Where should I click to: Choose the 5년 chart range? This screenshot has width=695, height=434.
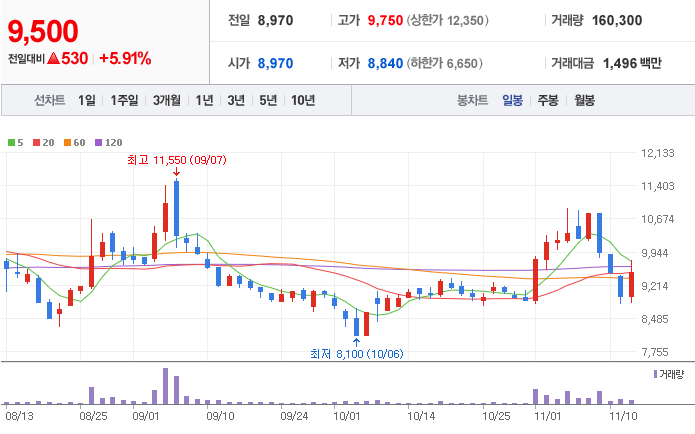click(268, 100)
